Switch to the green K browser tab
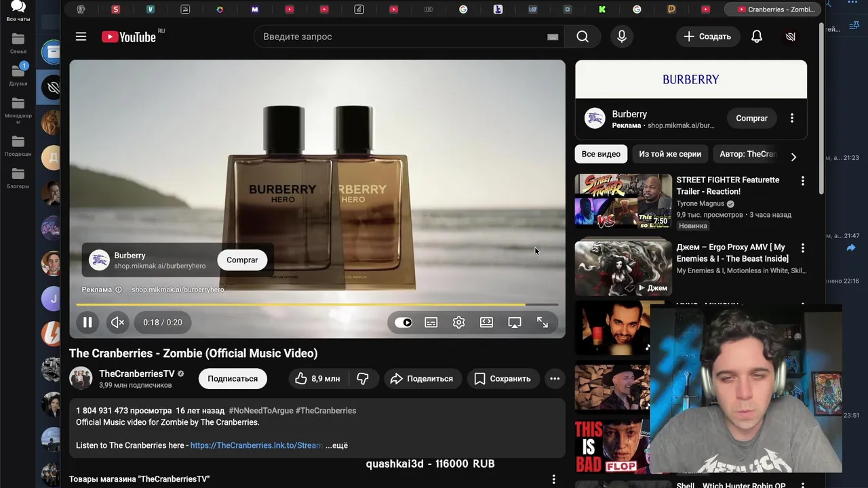This screenshot has width=868, height=488. [x=601, y=9]
